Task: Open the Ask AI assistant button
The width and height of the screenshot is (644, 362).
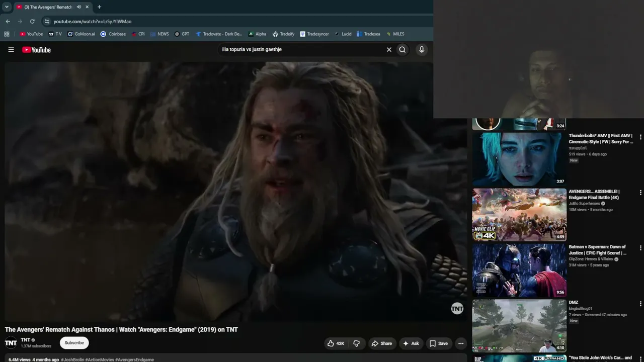Action: pos(411,343)
